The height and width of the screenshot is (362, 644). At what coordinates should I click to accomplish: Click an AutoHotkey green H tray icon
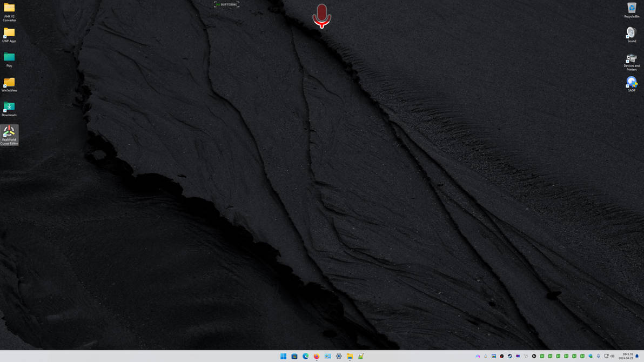[x=542, y=356]
